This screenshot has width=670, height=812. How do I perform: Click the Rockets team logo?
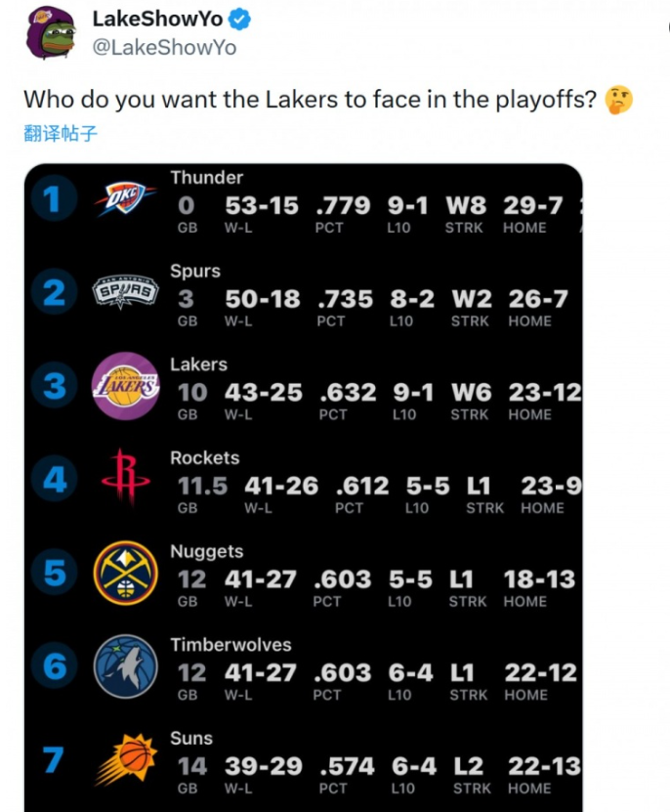point(125,479)
